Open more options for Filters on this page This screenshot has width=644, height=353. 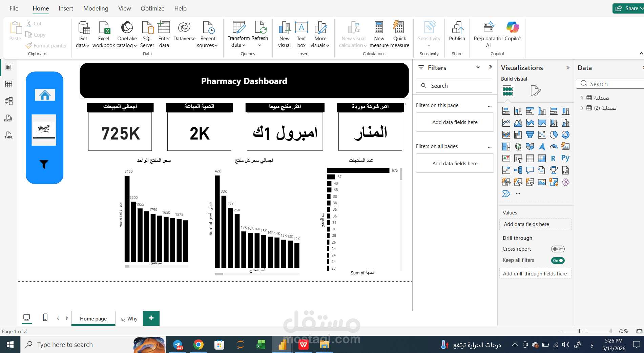[490, 106]
